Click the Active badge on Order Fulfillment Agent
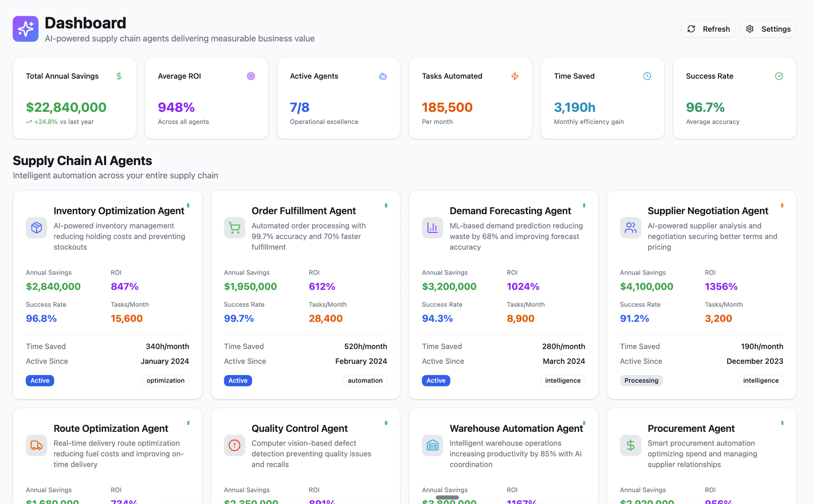The image size is (813, 504). (x=238, y=381)
